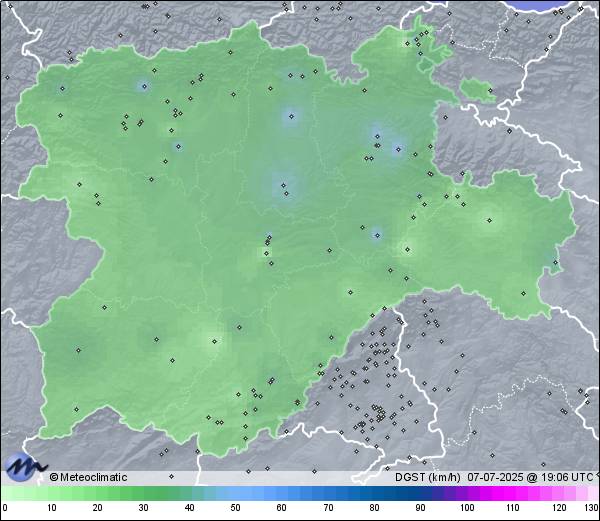600x521 pixels.
Task: Pick the magenta color above the 110 label
Action: (510, 493)
